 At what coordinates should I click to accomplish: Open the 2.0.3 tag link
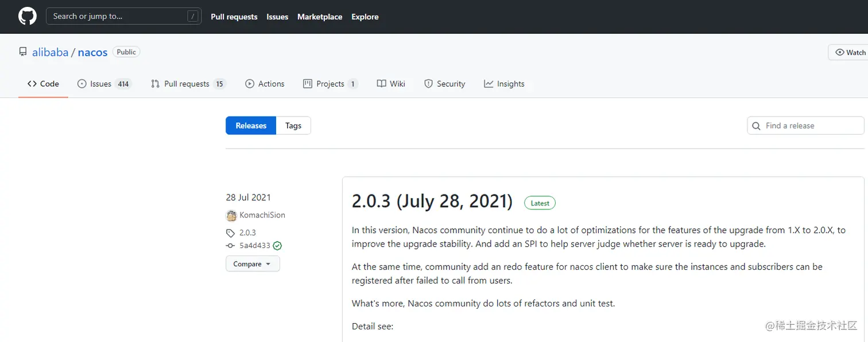[x=247, y=233]
